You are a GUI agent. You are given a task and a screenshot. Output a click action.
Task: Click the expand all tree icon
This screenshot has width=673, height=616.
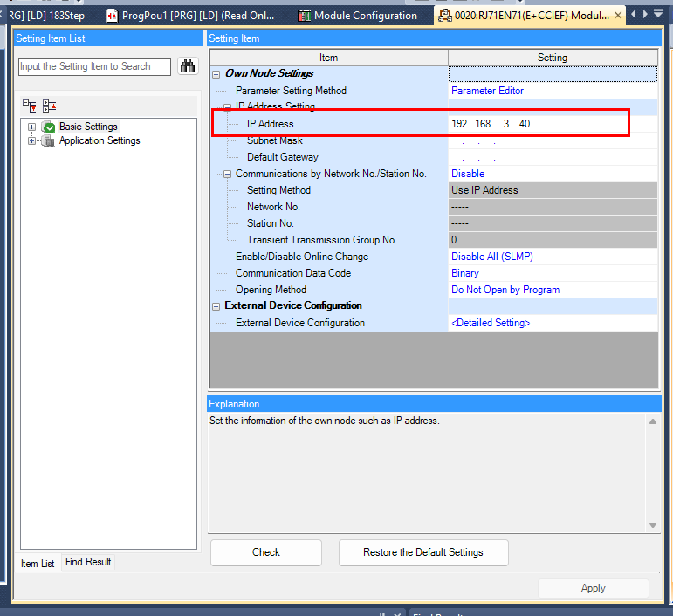31,106
